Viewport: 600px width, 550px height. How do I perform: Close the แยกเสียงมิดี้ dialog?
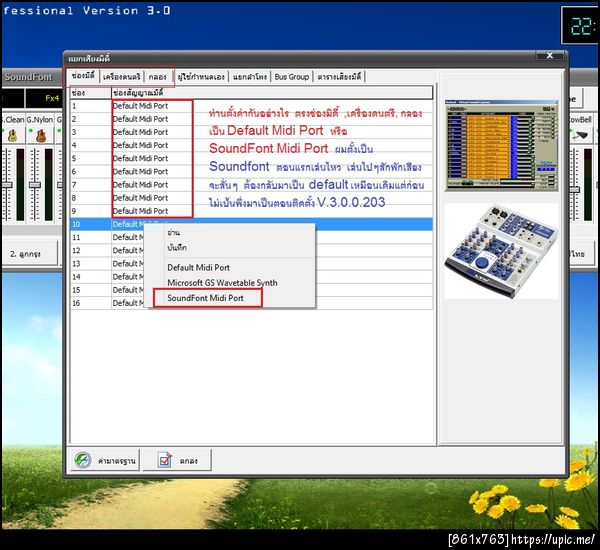[x=549, y=55]
